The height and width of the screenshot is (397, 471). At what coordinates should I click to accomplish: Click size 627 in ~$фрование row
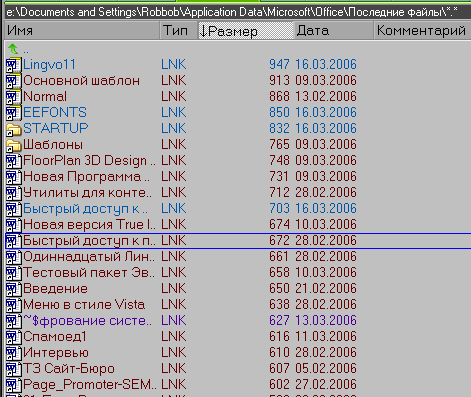click(279, 321)
